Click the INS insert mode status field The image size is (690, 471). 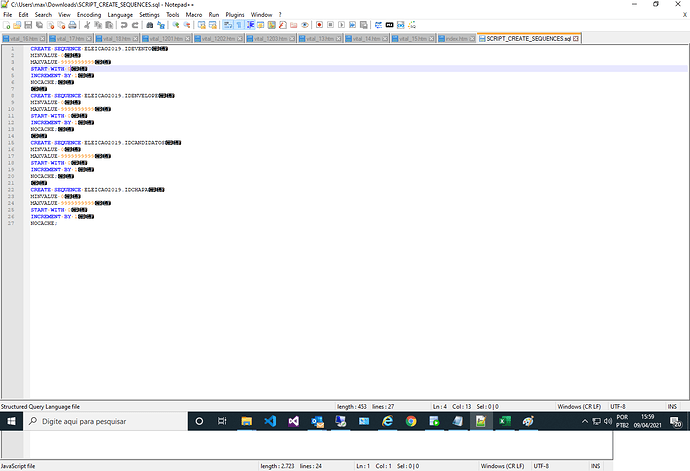[672, 407]
